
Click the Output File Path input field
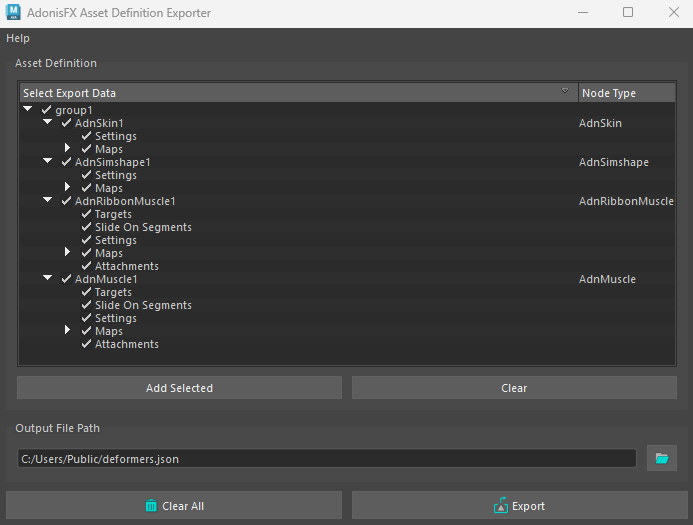tap(327, 459)
